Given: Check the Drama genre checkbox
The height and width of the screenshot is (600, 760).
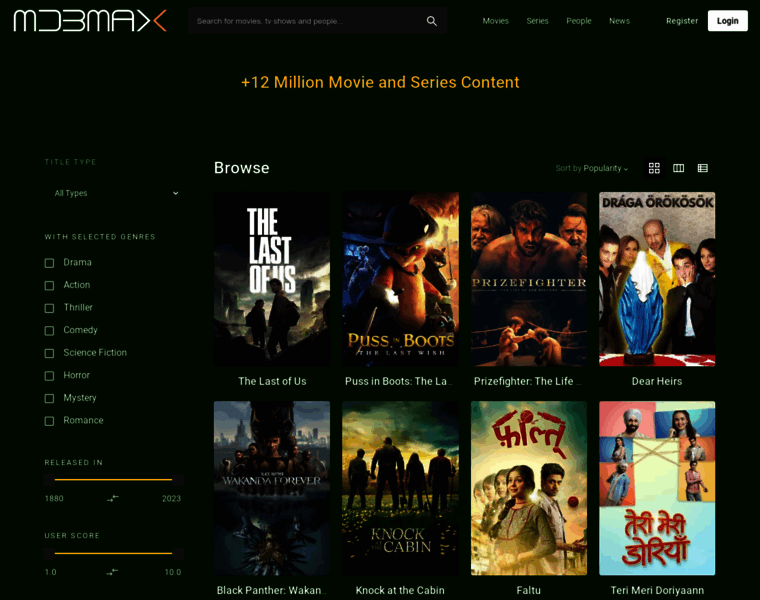Looking at the screenshot, I should coord(49,263).
